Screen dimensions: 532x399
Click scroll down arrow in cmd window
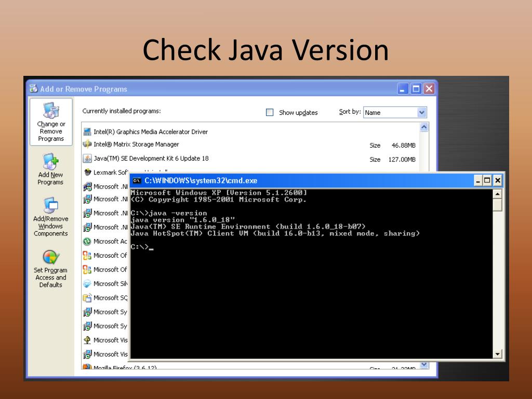pyautogui.click(x=498, y=354)
